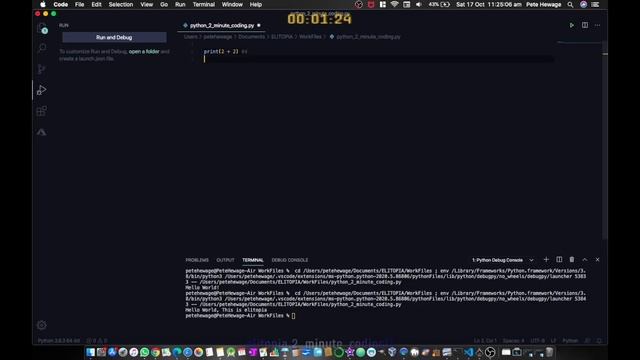This screenshot has width=640, height=360.
Task: Add a new terminal with plus icon
Action: pyautogui.click(x=546, y=260)
